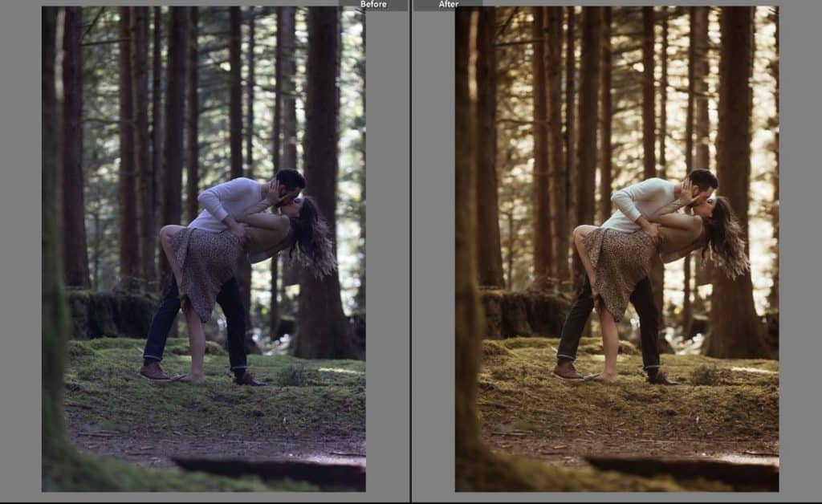Select the After warm-toned photo
Image resolution: width=822 pixels, height=504 pixels.
point(617,249)
